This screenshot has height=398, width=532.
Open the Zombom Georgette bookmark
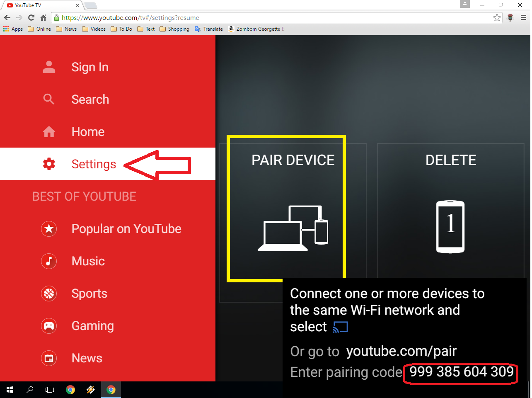[256, 29]
